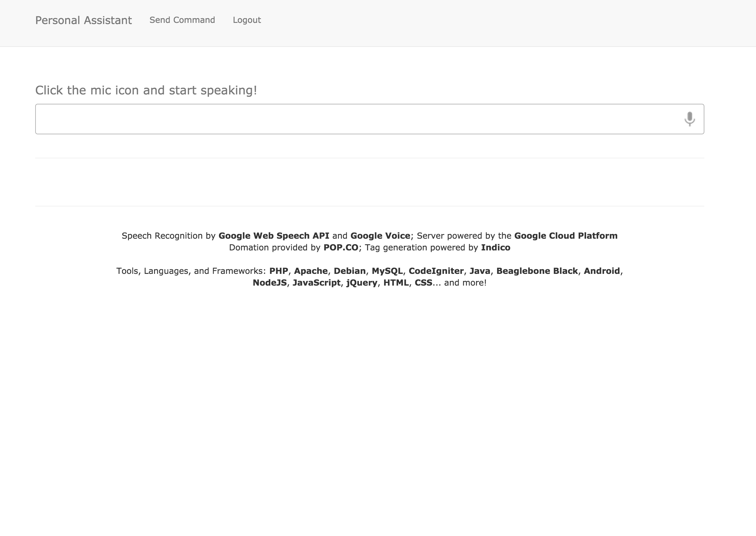Click the bold PHP text
The height and width of the screenshot is (536, 756).
tap(279, 271)
